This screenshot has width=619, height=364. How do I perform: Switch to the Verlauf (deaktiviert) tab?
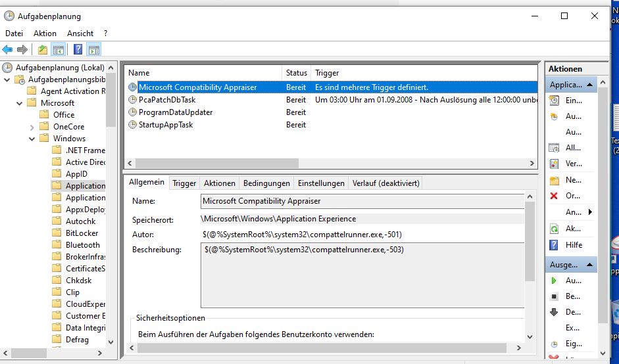[385, 183]
